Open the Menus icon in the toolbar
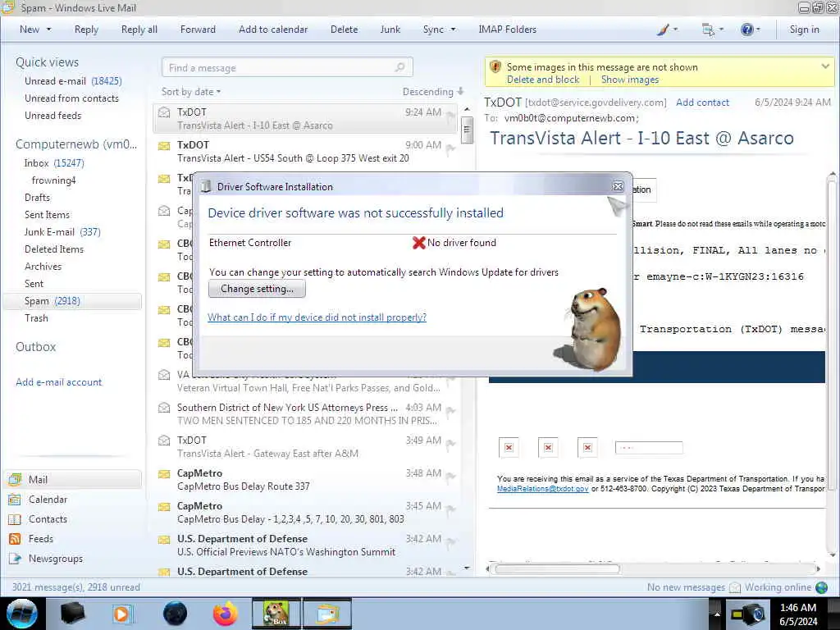 coord(708,30)
